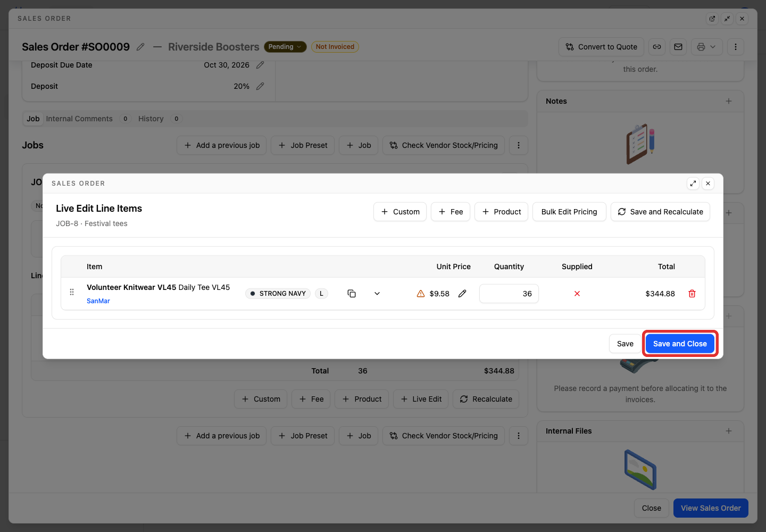Open Bulk Edit Pricing

click(569, 212)
